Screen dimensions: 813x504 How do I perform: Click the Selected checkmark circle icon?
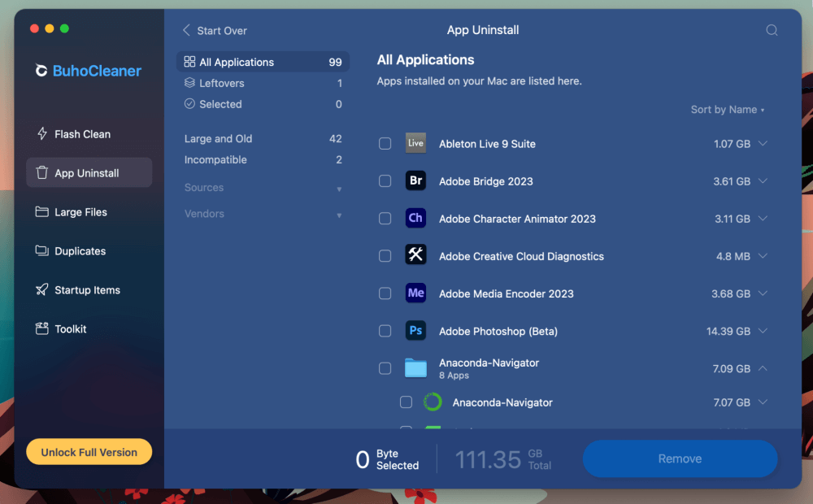pos(189,104)
